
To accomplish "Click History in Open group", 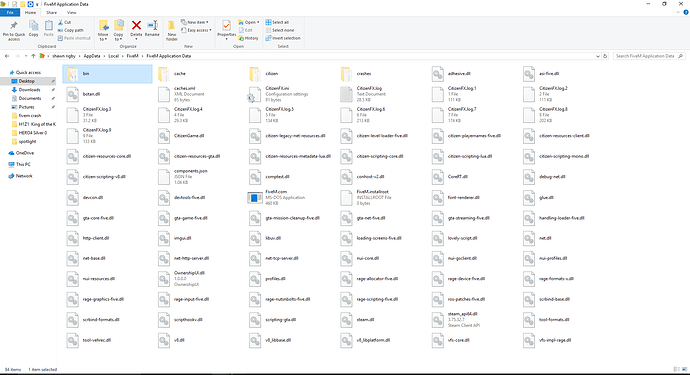I will [249, 38].
